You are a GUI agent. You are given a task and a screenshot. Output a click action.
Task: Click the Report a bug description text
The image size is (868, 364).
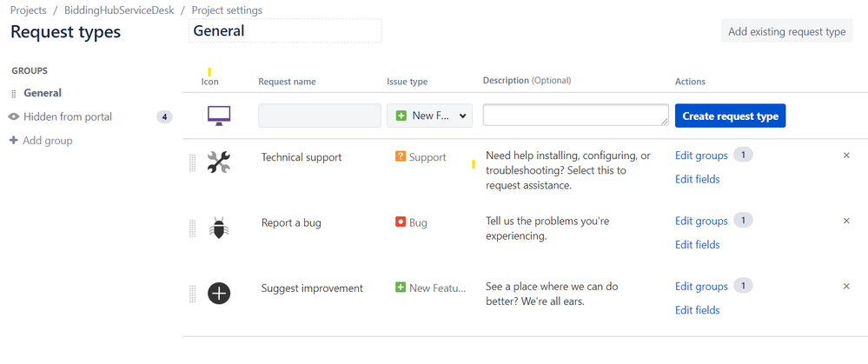click(547, 228)
